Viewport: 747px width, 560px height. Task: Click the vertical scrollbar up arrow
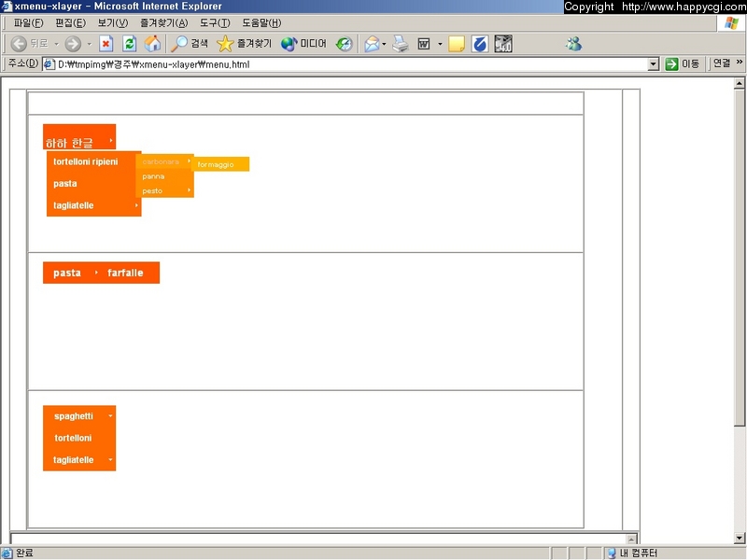[740, 83]
